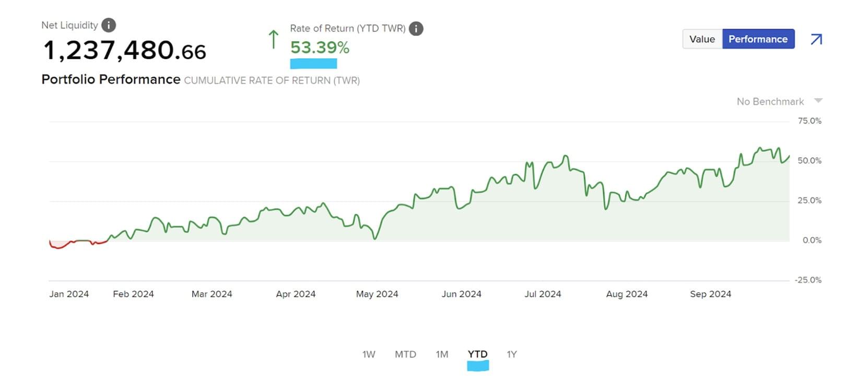The image size is (868, 383).
Task: Click the 1,237,480.66 net liquidity value
Action: click(124, 51)
